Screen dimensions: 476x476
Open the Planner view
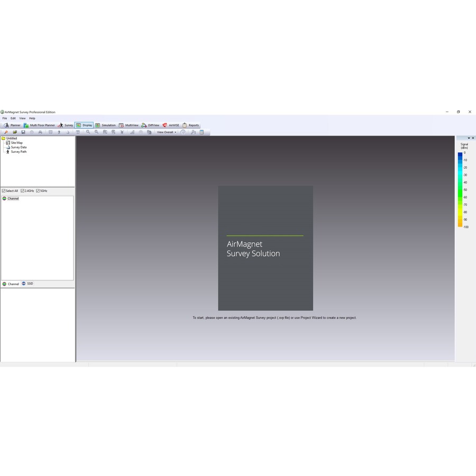12,125
